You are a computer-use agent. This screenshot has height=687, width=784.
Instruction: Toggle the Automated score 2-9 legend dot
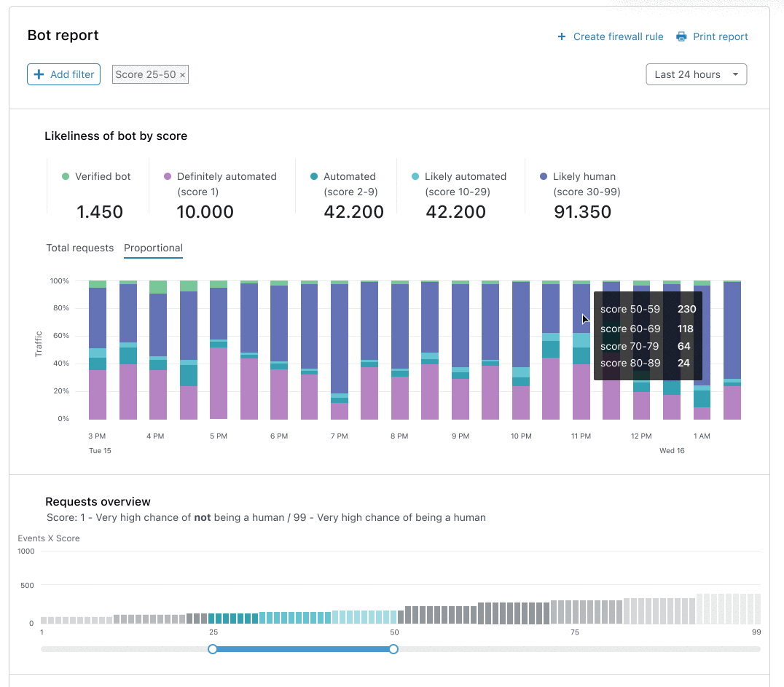[314, 176]
